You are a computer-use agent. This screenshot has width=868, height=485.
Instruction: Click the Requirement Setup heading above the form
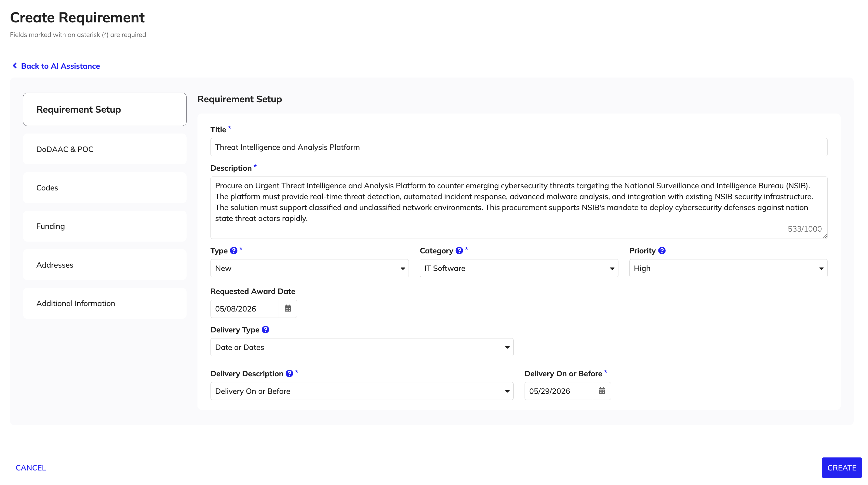click(240, 99)
